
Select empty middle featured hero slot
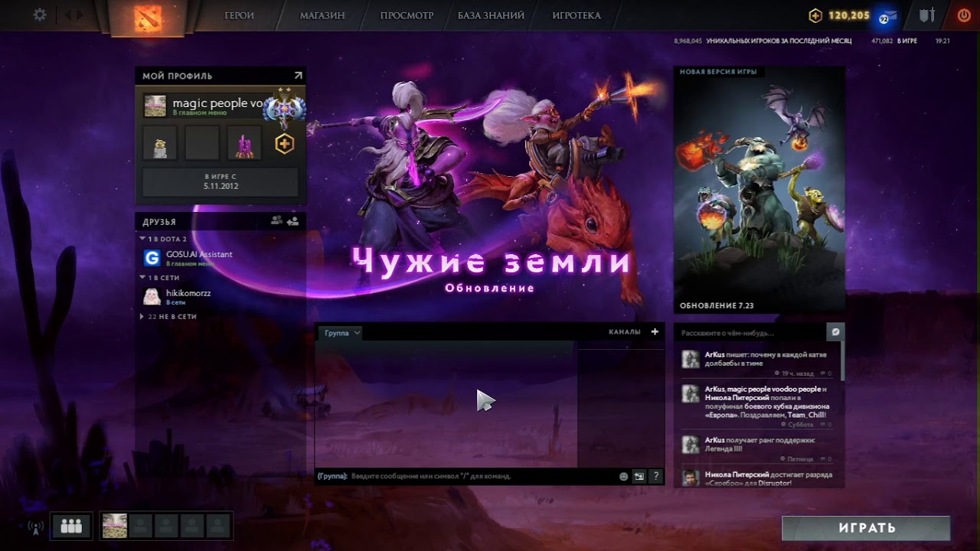point(202,143)
